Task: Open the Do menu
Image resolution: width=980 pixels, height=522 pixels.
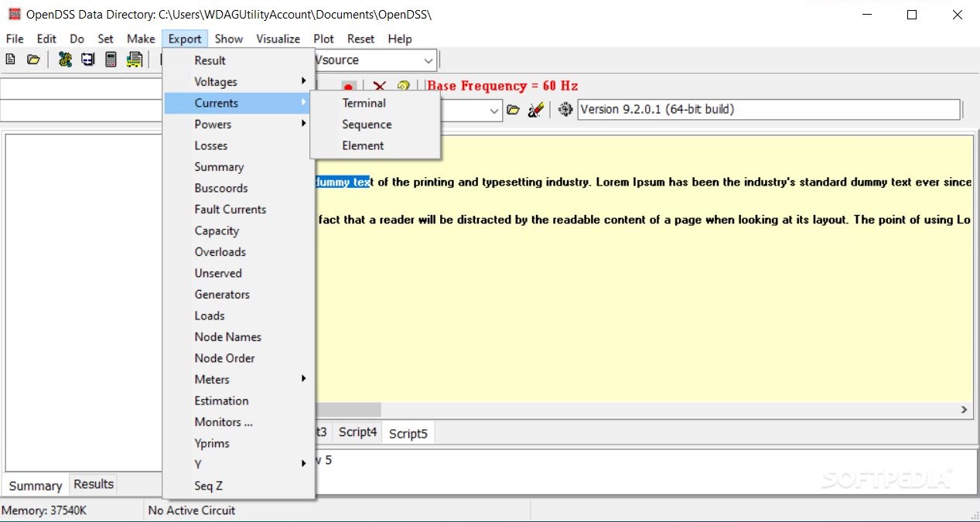Action: pos(77,39)
